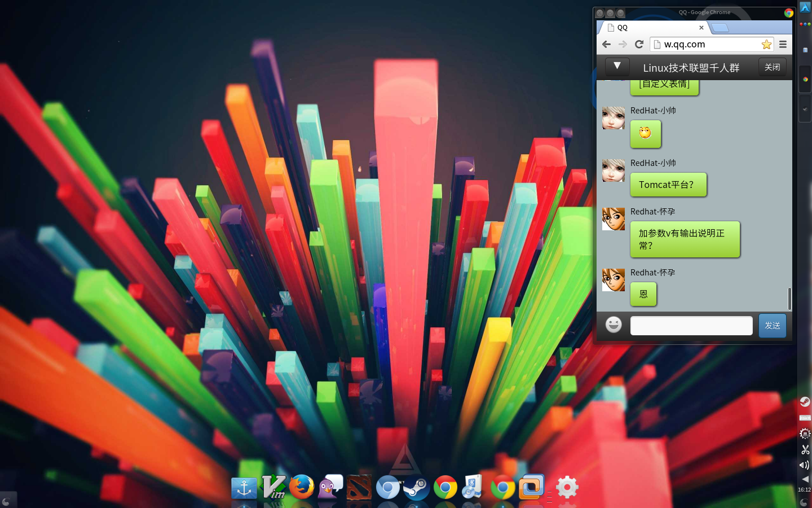Launch VMware from the dock
Viewport: 812px width, 508px height.
point(531,487)
